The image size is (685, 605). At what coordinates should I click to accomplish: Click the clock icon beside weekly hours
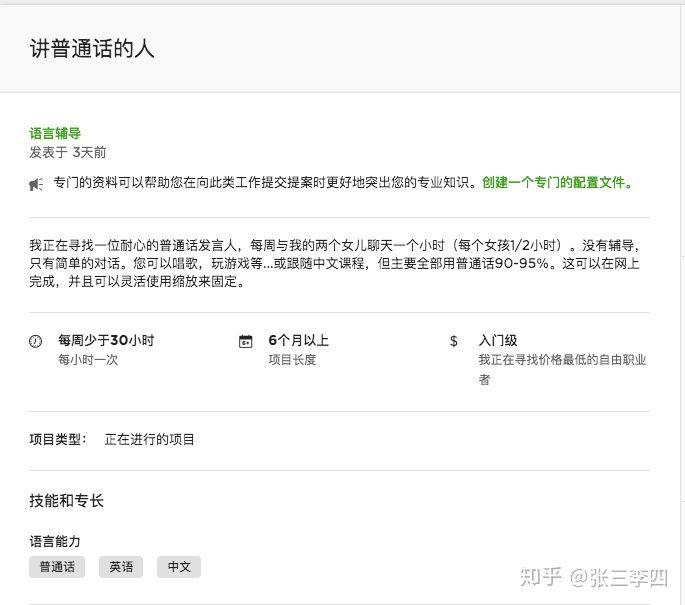pos(35,341)
